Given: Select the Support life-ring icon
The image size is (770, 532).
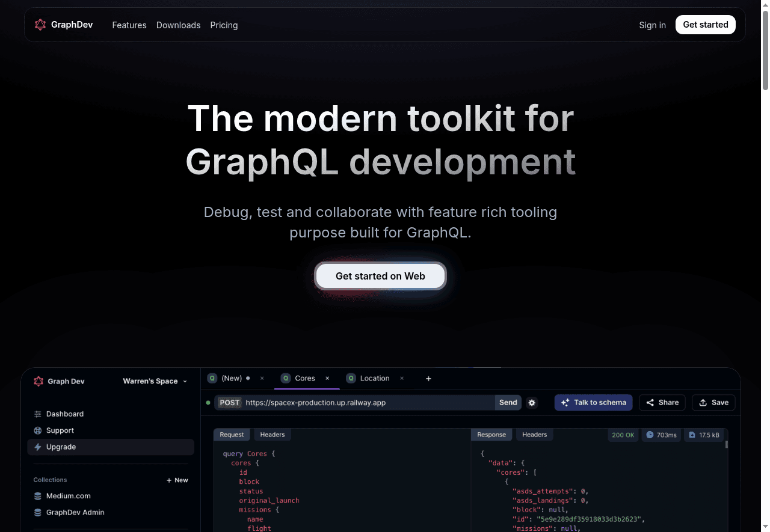Looking at the screenshot, I should point(37,430).
